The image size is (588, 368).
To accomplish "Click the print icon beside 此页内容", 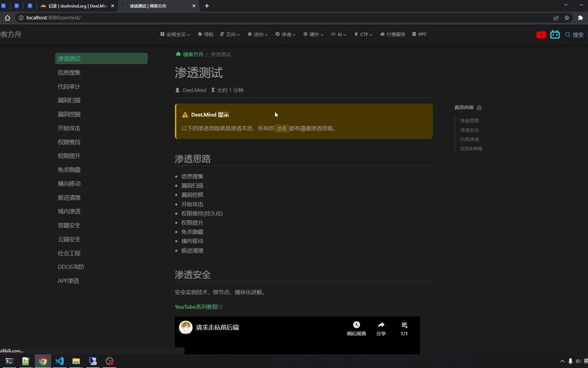I will pyautogui.click(x=479, y=108).
